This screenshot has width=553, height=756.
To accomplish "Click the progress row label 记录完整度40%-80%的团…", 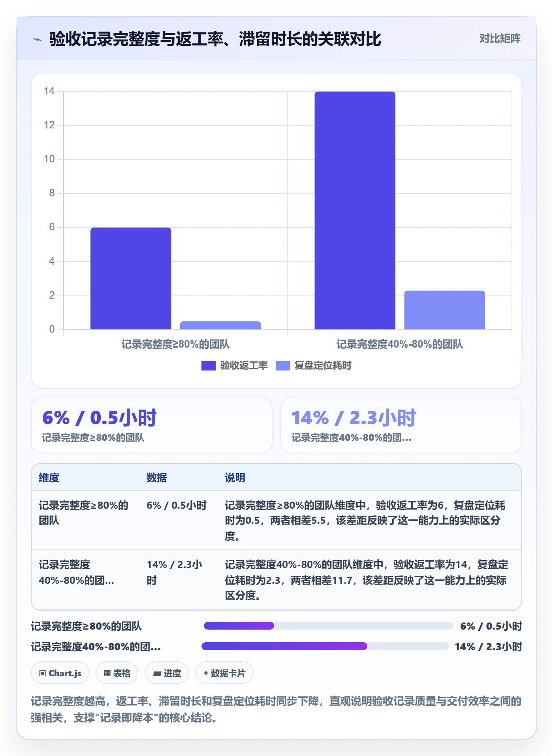I will tap(96, 647).
